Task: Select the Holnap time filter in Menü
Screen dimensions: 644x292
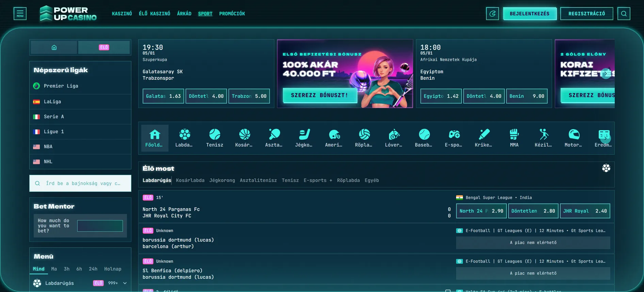Action: click(113, 269)
